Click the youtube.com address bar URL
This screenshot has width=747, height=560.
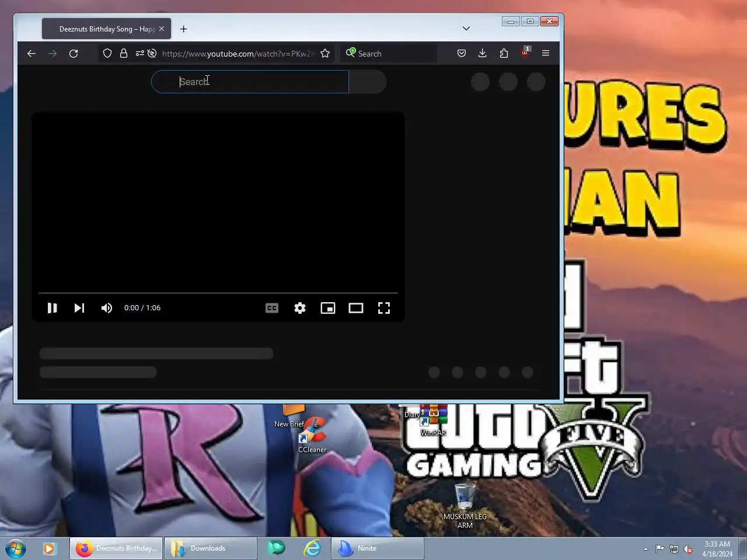coord(238,54)
